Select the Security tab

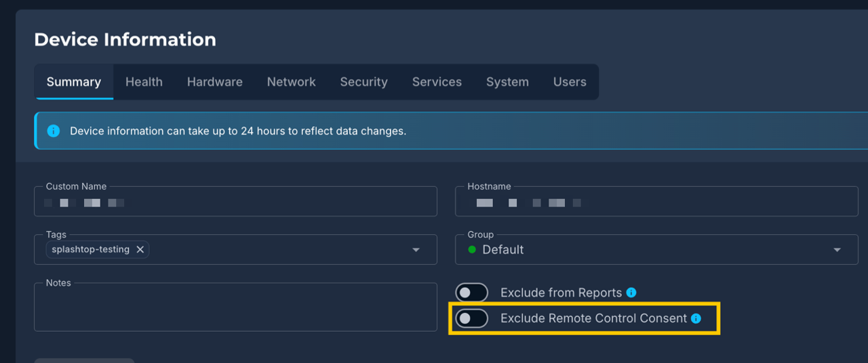[x=363, y=82]
